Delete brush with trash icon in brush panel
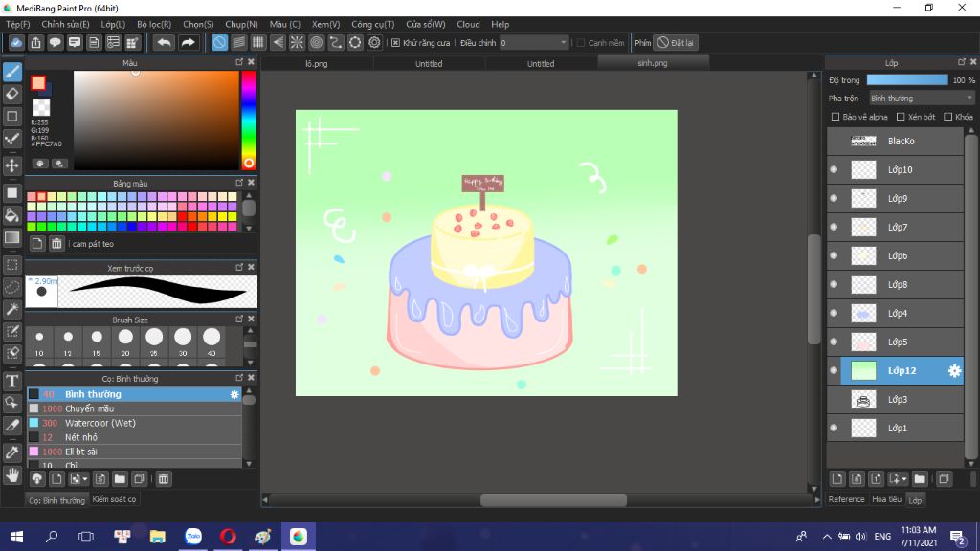This screenshot has width=980, height=551. (x=163, y=479)
